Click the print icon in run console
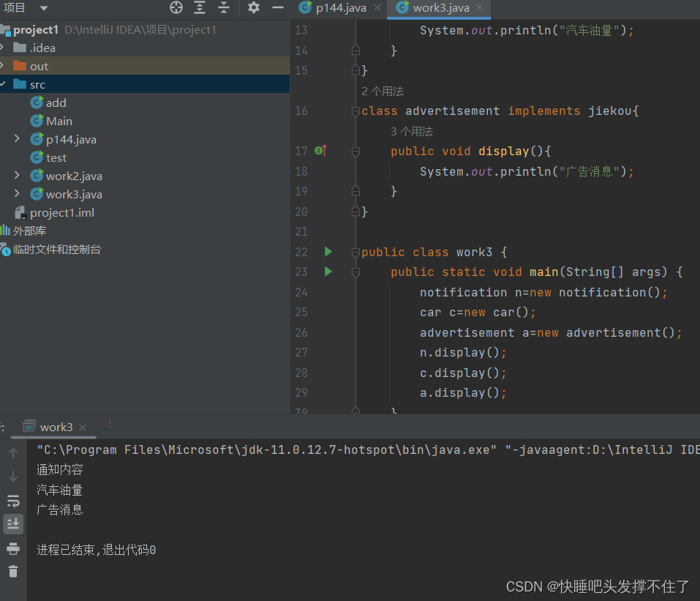 tap(13, 548)
